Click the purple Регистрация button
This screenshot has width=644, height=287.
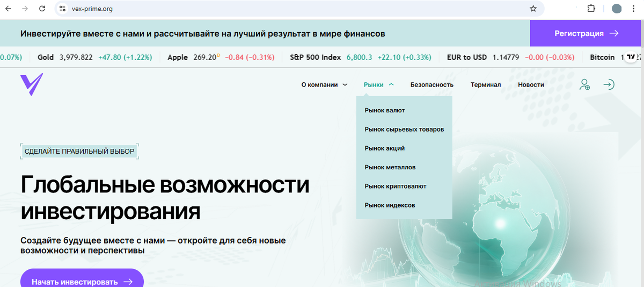click(587, 33)
